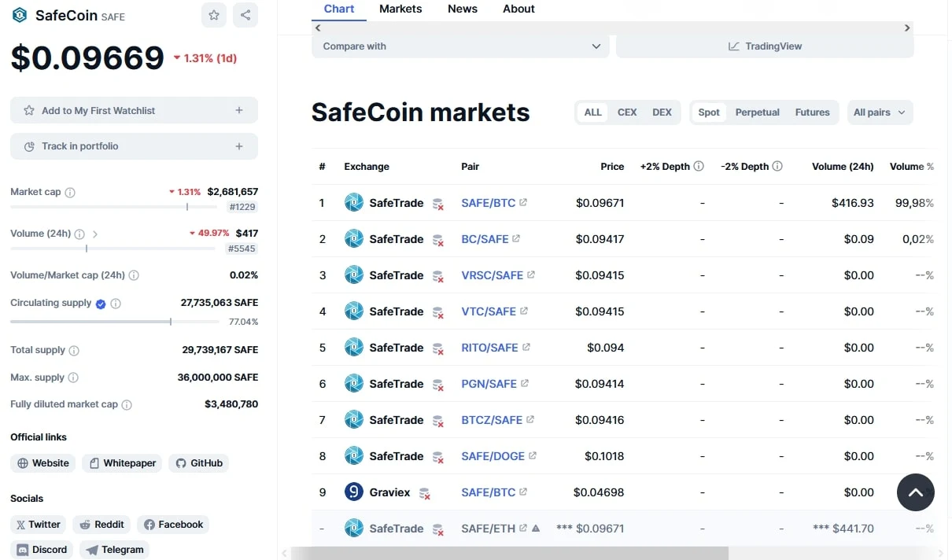Click the warning triangle next to SAFE/ETH
952x560 pixels.
(536, 529)
